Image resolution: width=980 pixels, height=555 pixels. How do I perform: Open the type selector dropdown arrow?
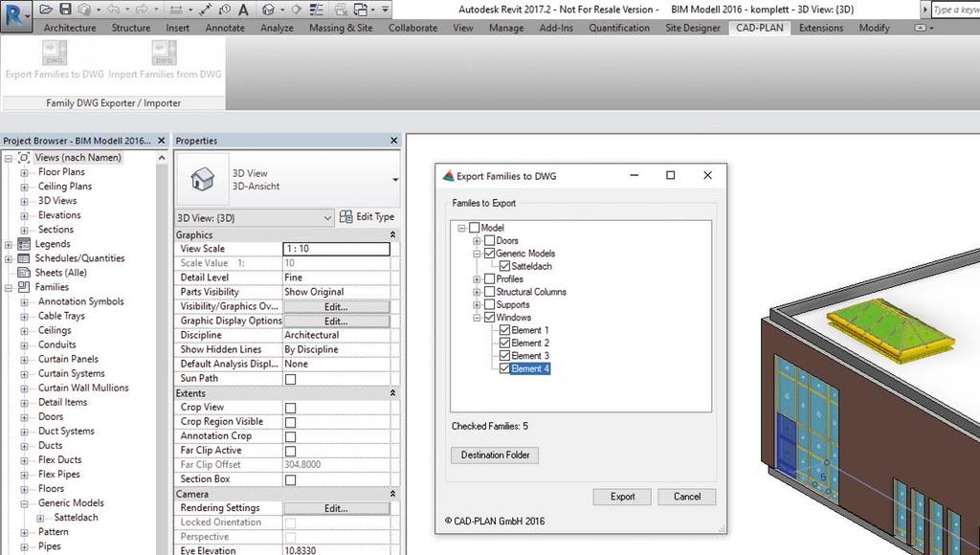coord(395,180)
